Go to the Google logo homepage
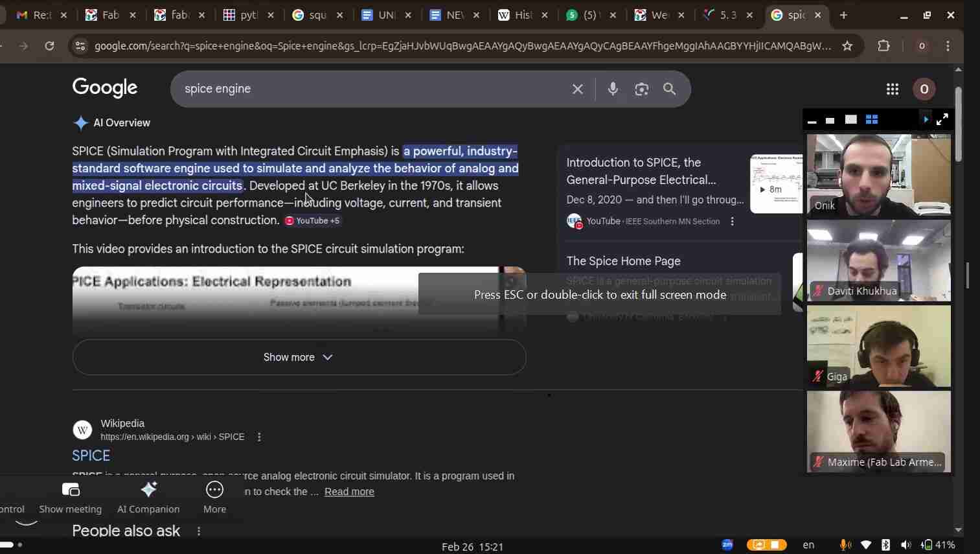This screenshot has width=980, height=554. click(105, 88)
